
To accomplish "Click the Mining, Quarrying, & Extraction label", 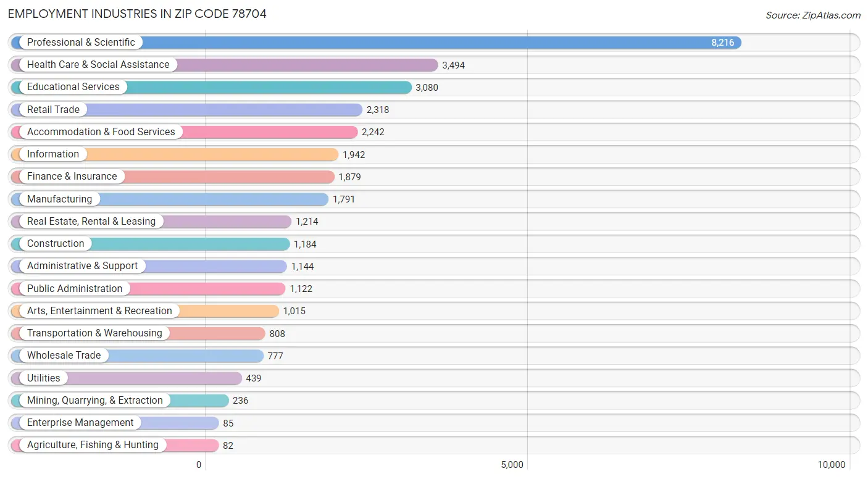I will (95, 400).
